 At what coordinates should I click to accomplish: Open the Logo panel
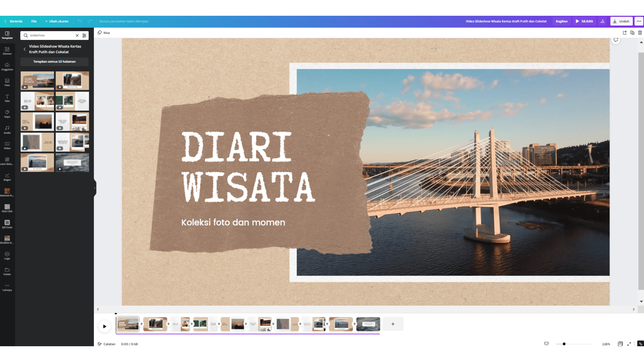[x=7, y=255]
